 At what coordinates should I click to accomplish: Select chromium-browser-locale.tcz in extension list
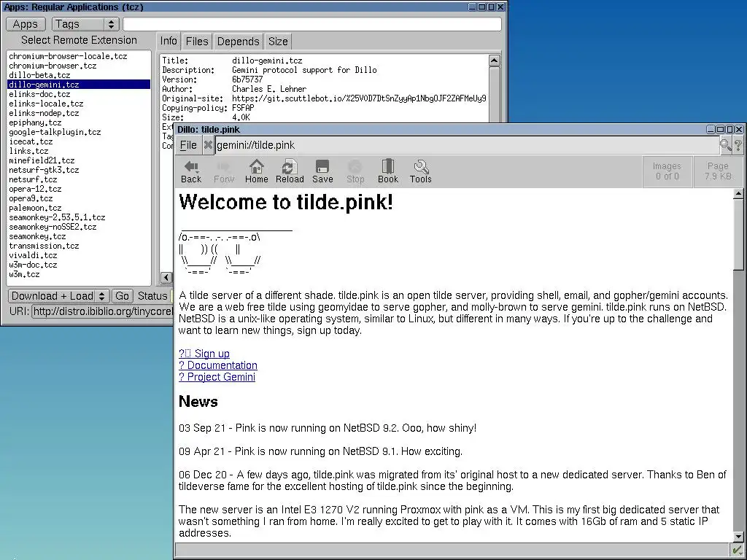79,56
